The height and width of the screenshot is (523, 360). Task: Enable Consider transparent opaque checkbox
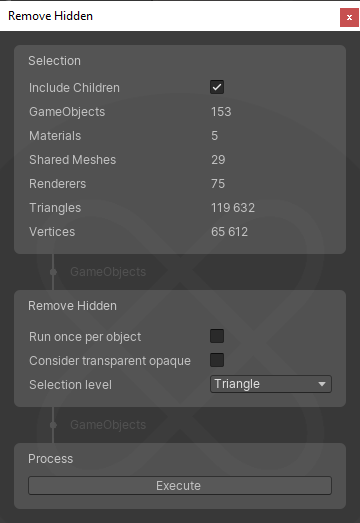pos(217,360)
